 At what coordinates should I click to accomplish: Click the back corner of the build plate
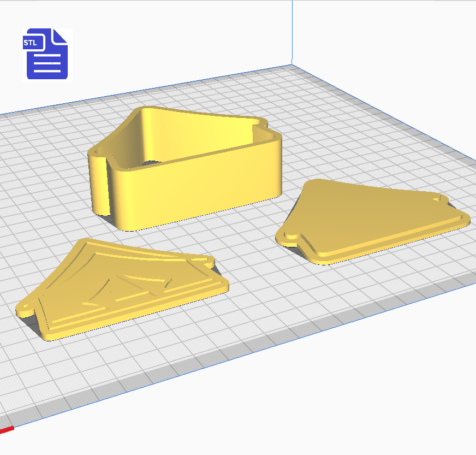291,65
